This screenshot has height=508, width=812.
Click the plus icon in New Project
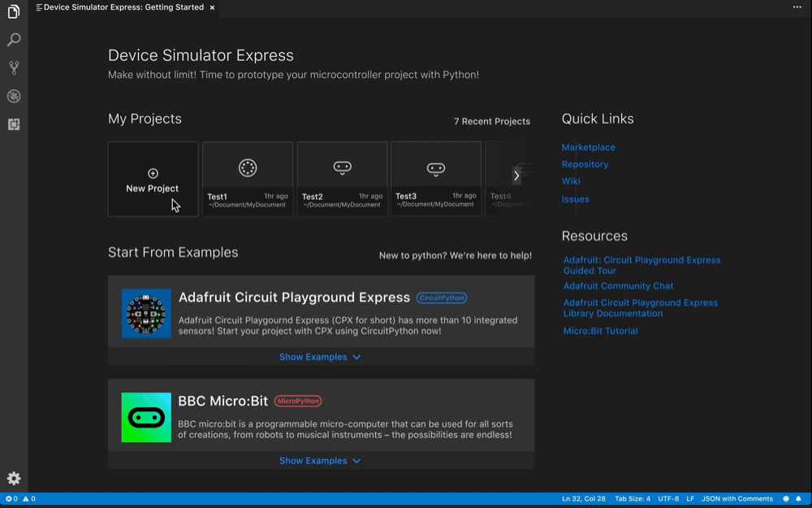pos(153,173)
